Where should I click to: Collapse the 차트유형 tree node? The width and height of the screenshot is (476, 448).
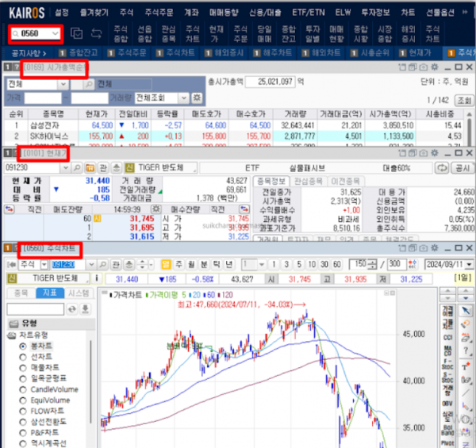coord(12,335)
